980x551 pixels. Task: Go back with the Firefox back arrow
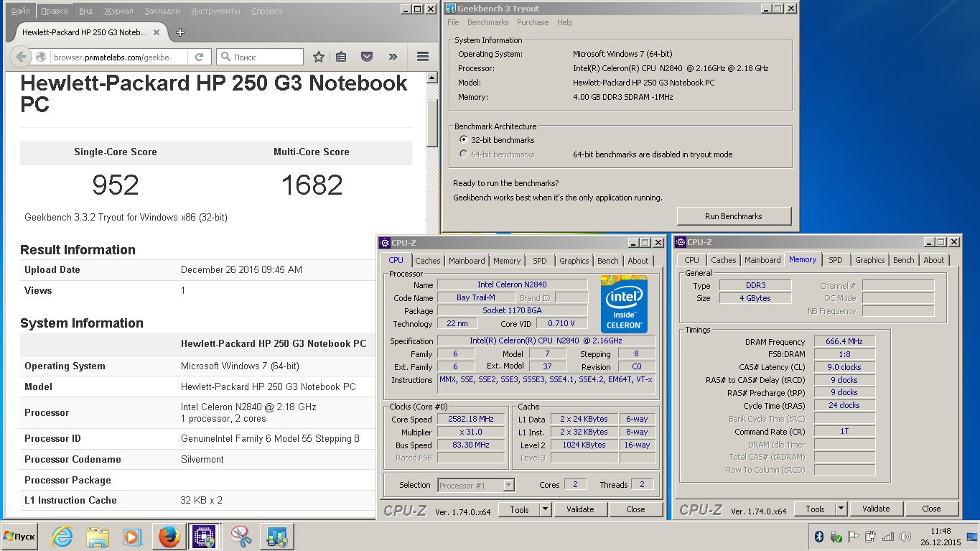[21, 57]
